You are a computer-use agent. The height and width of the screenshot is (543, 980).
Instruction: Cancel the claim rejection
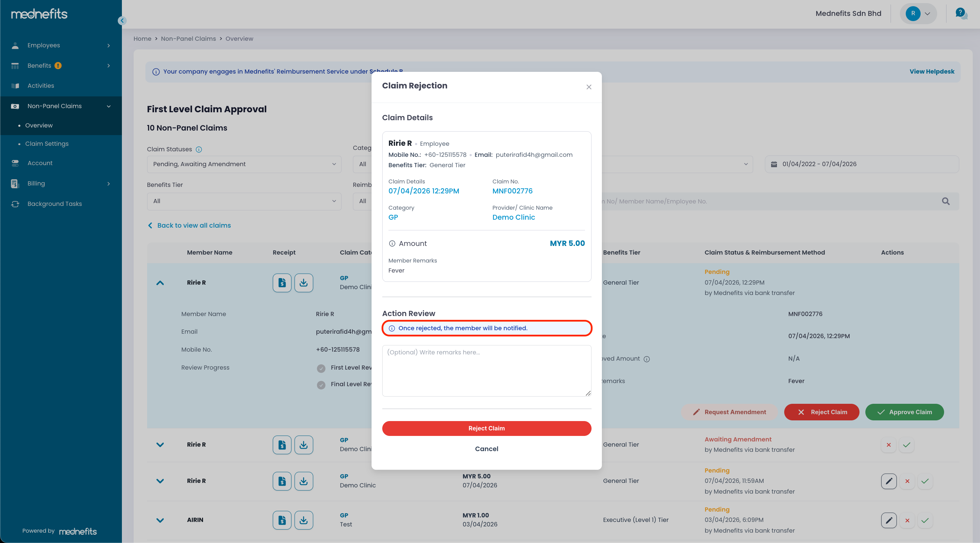click(486, 449)
